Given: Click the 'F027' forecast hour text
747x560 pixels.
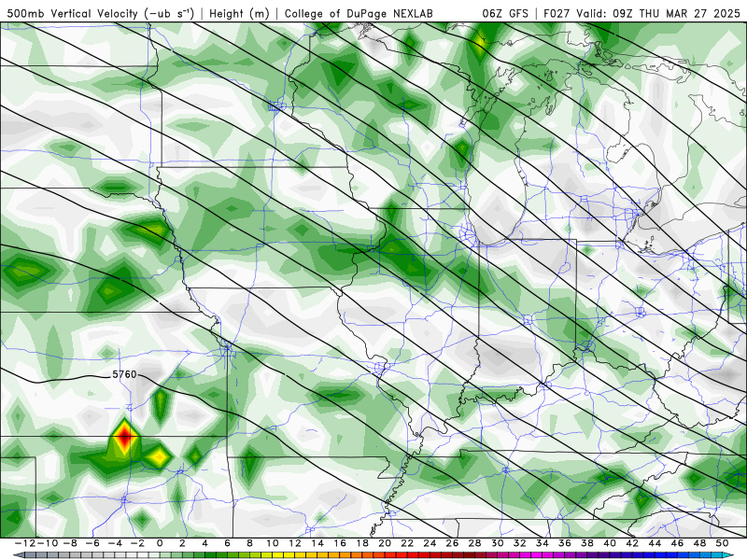Looking at the screenshot, I should (557, 14).
